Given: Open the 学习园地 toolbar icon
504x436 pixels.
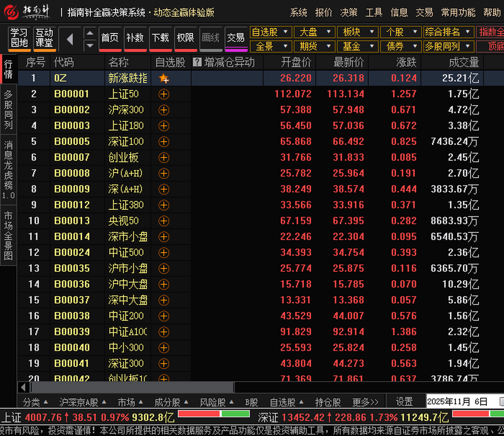Looking at the screenshot, I should tap(19, 38).
